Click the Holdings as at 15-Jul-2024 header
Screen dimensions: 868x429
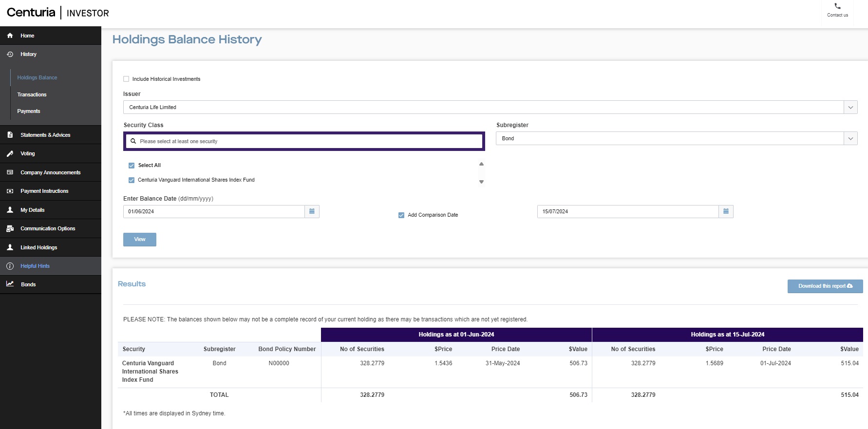[728, 335]
